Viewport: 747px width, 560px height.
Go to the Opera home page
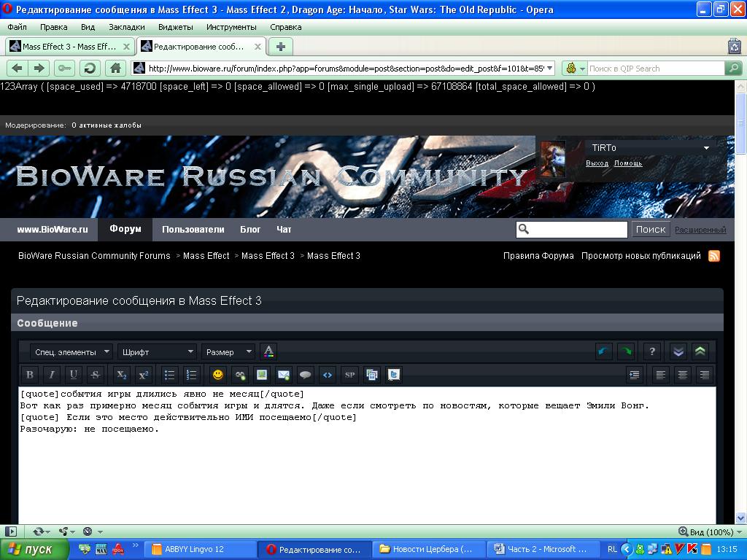(x=115, y=68)
